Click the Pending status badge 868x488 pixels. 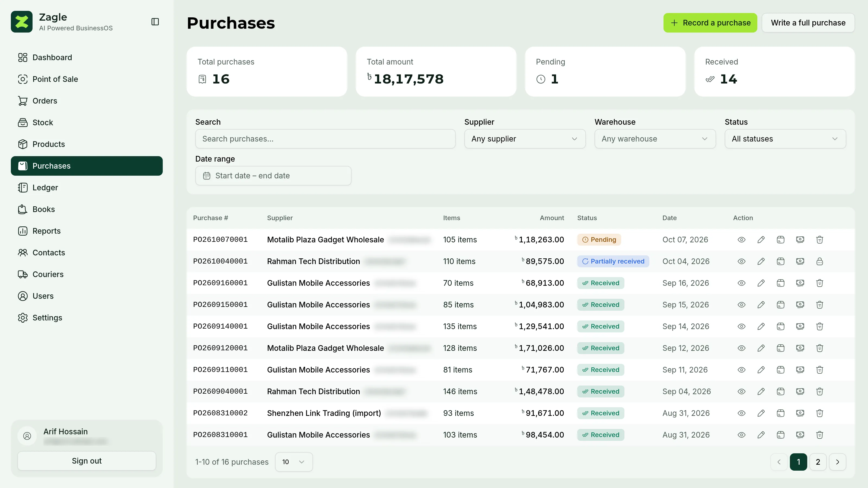pos(599,240)
